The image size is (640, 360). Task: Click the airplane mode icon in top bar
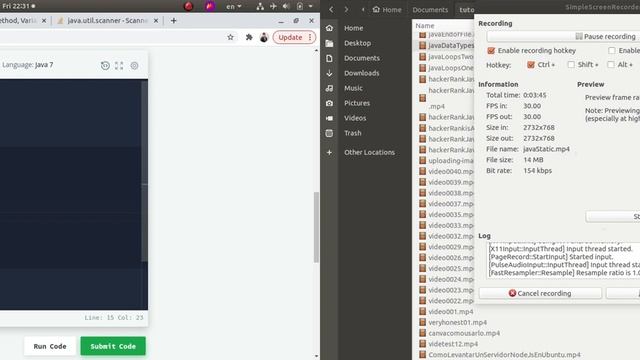point(273,6)
